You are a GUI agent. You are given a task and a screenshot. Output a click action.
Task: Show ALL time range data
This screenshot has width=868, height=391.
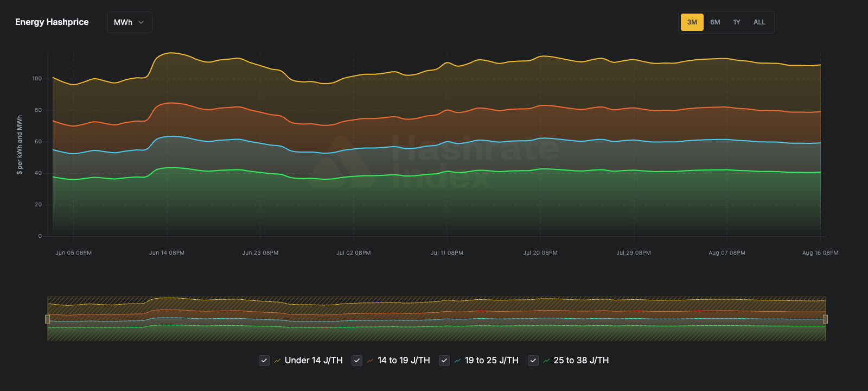pos(759,22)
